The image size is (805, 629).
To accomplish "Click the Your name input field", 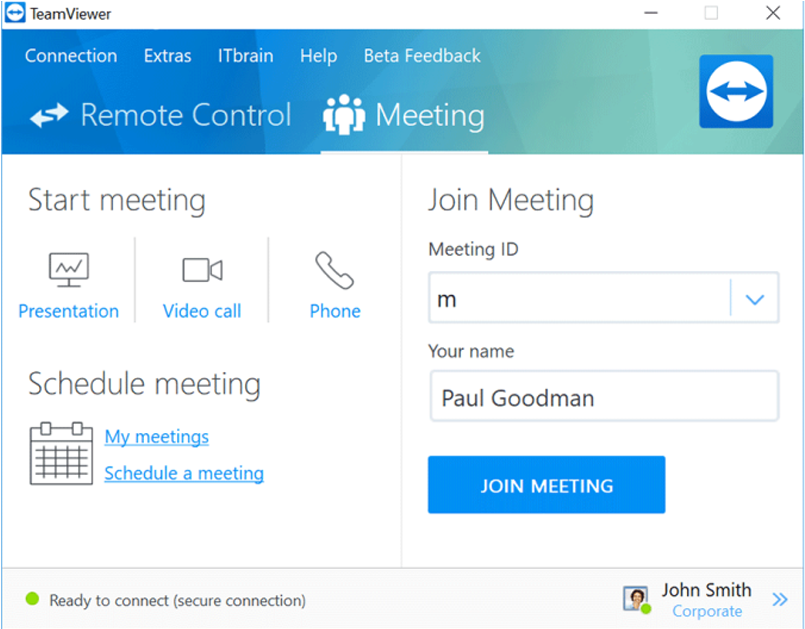I will (603, 398).
